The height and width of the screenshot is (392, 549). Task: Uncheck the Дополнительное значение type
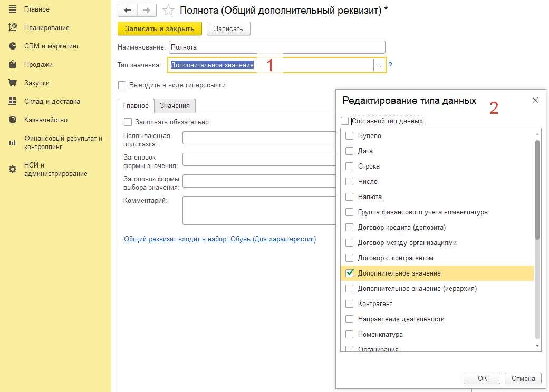tap(350, 273)
